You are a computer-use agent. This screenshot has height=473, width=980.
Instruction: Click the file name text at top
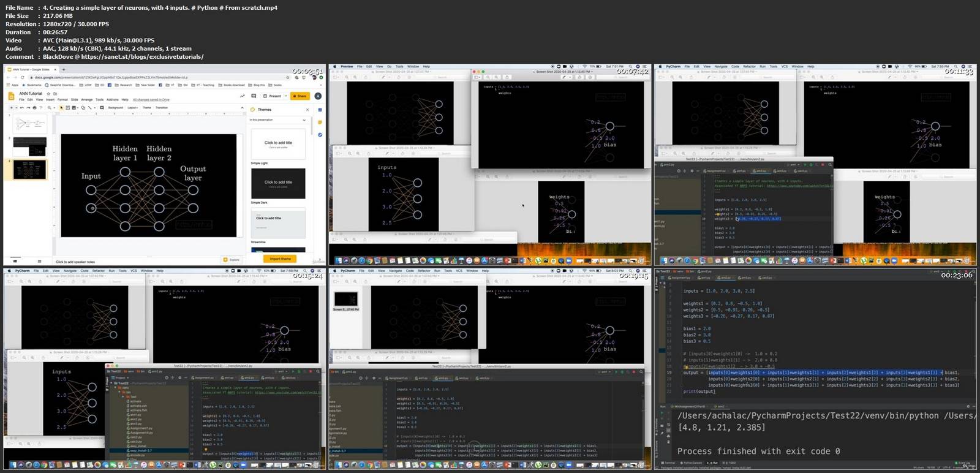point(160,7)
